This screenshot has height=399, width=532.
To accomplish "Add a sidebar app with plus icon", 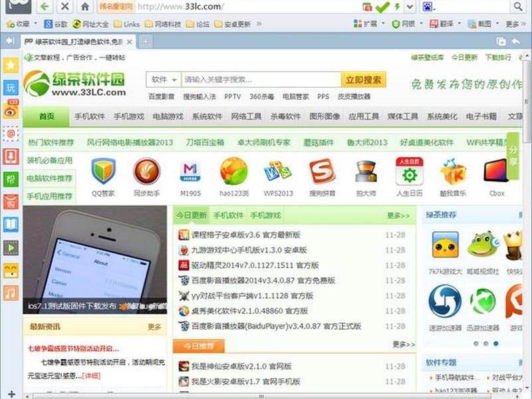I will click(x=11, y=394).
